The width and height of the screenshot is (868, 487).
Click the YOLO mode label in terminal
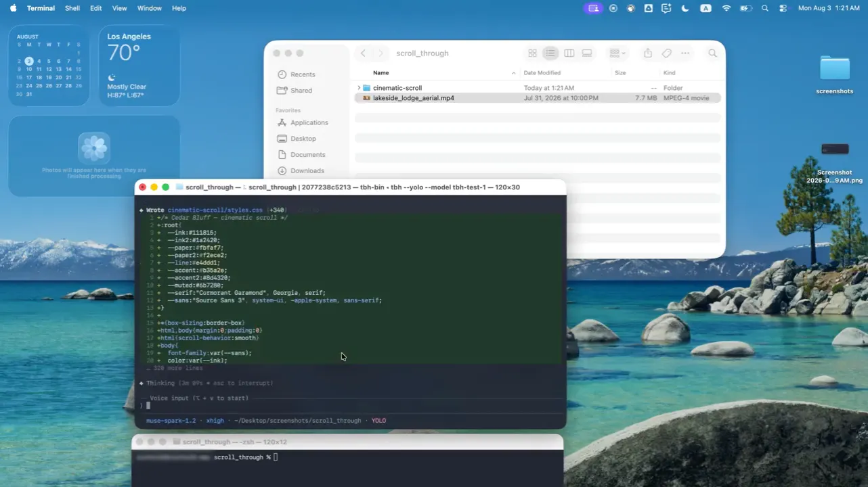378,421
